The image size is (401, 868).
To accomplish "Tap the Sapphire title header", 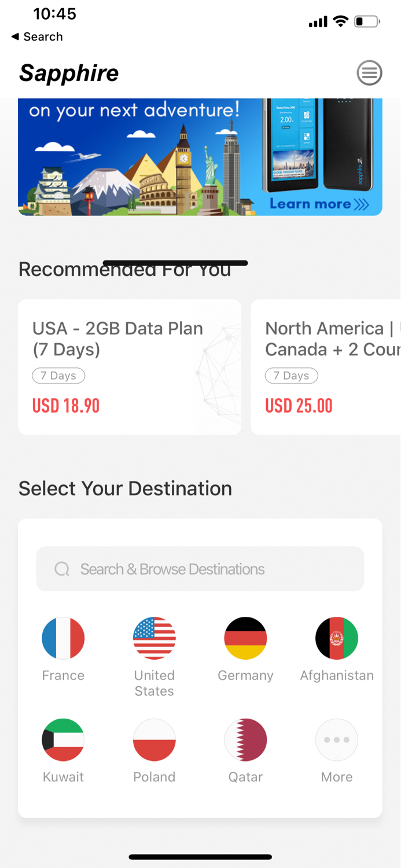I will (x=68, y=73).
